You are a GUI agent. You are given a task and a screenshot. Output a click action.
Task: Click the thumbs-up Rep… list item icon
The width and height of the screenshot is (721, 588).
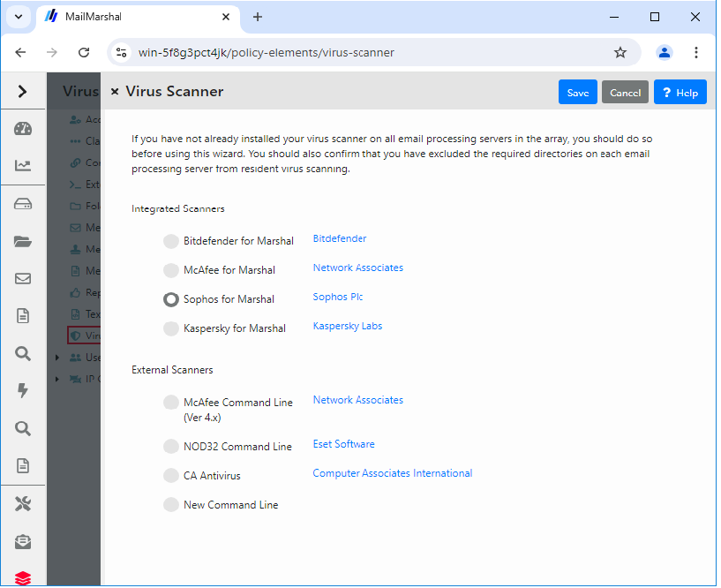(75, 292)
